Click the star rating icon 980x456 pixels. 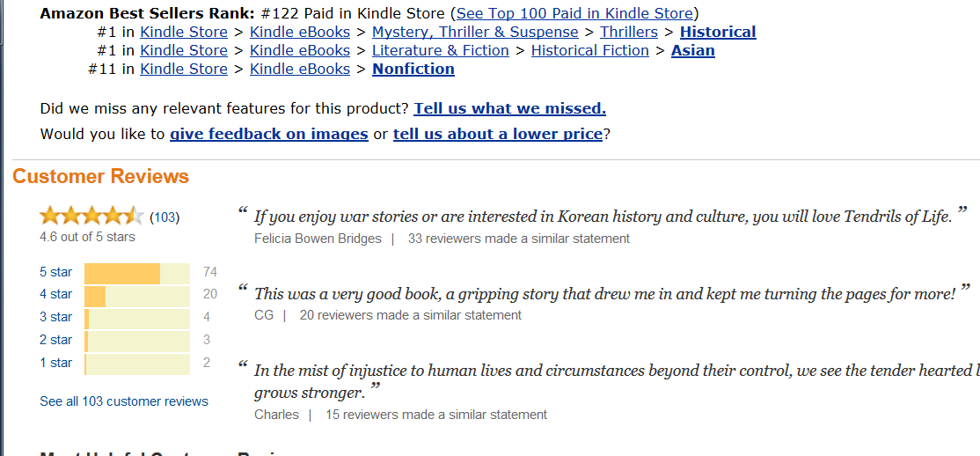(91, 217)
